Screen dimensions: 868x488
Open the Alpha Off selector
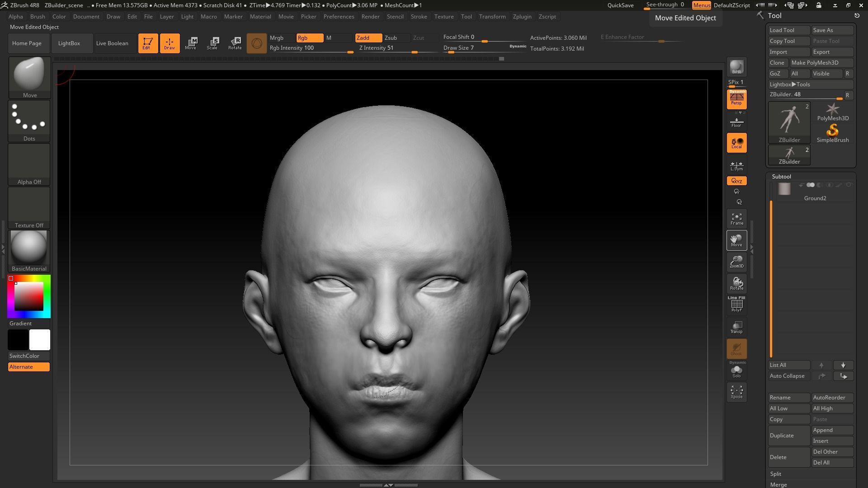coord(29,164)
